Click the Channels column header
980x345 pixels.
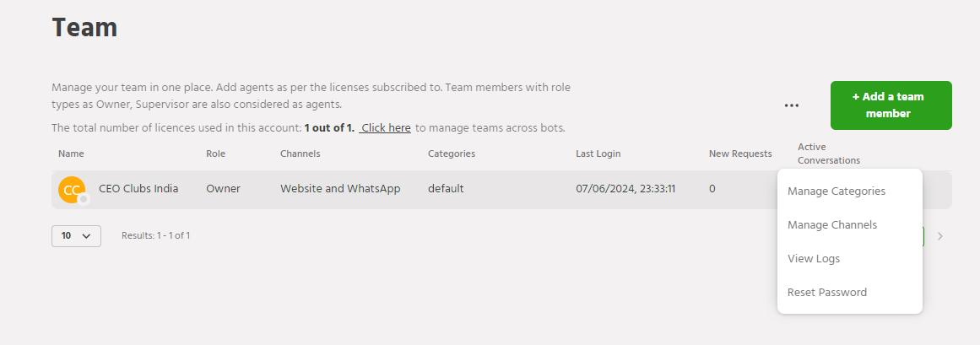point(300,154)
